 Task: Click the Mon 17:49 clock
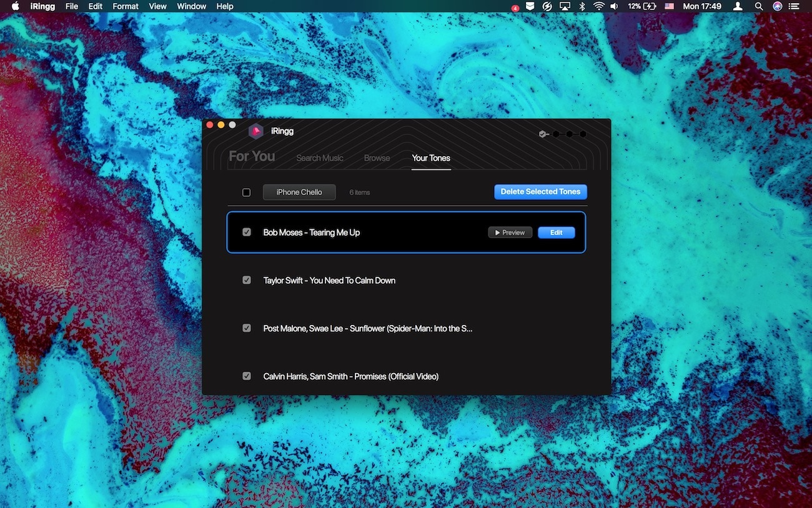(702, 6)
